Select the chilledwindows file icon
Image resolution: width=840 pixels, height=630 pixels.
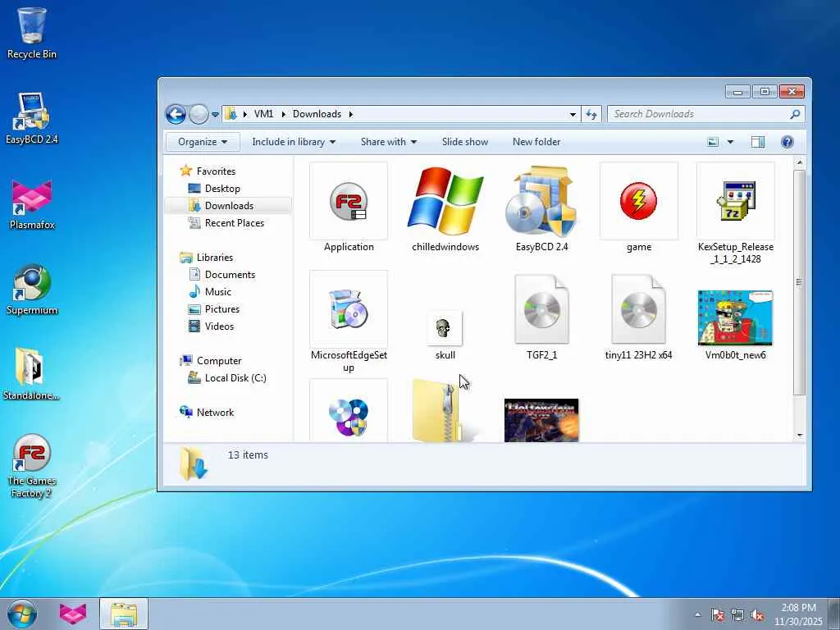tap(445, 202)
